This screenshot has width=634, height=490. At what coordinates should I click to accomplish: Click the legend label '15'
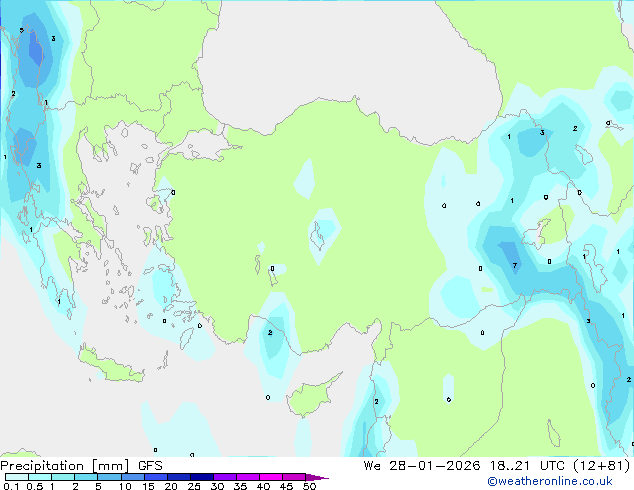coord(148,486)
